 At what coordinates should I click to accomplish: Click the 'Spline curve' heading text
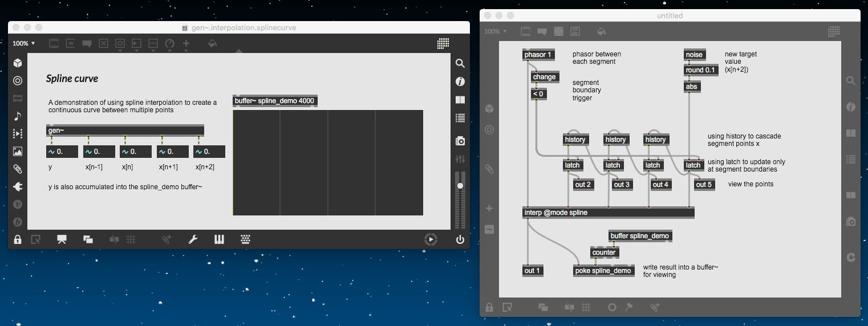72,79
